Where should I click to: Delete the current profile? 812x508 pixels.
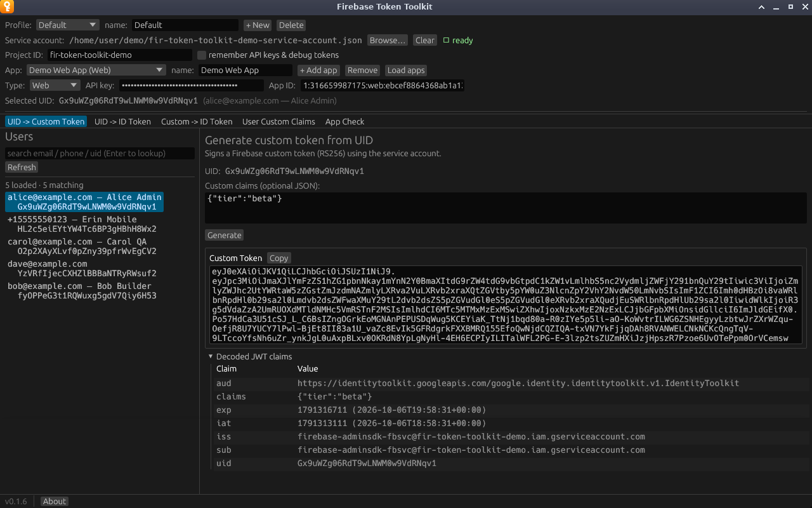tap(291, 25)
